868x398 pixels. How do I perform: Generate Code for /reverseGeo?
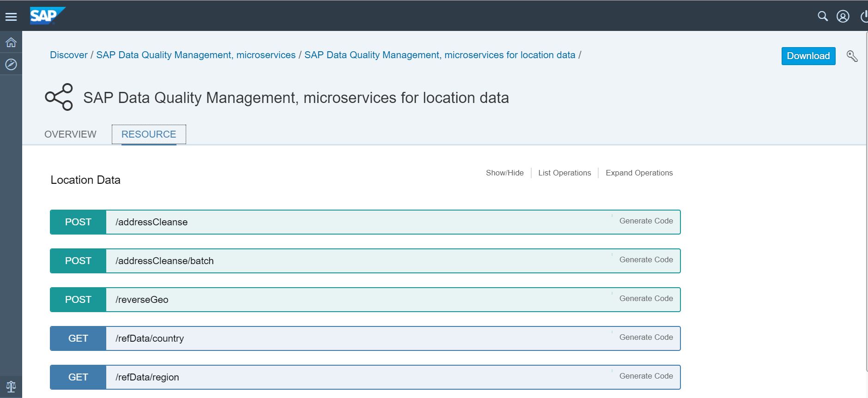click(x=646, y=298)
